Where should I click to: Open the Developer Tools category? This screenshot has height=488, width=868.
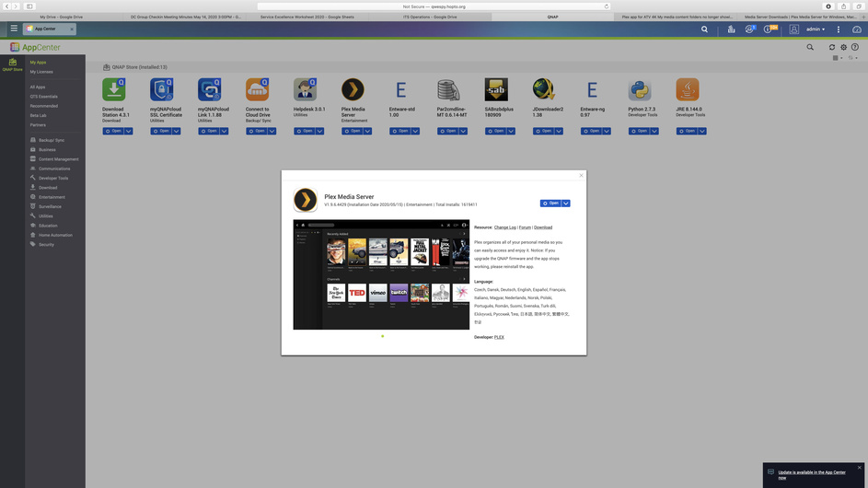coord(53,179)
